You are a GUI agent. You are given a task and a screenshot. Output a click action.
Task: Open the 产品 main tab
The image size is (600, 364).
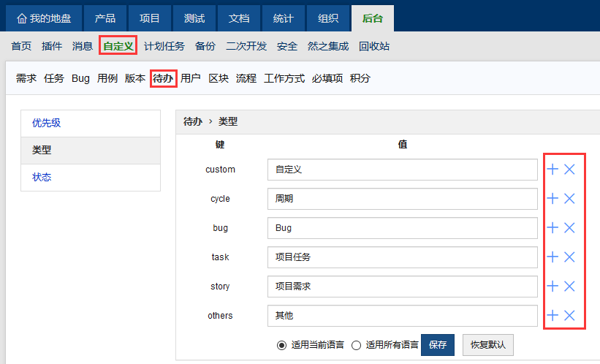pos(105,18)
